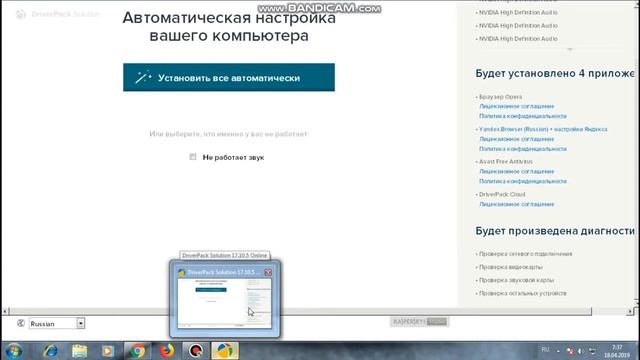640x360 pixels.
Task: Click the volume icon in system tray
Action: click(580, 351)
